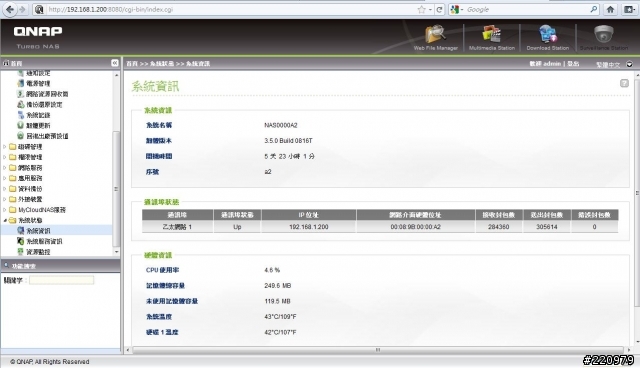Image resolution: width=640 pixels, height=368 pixels.
Task: Click the browser home icon
Action: [610, 9]
